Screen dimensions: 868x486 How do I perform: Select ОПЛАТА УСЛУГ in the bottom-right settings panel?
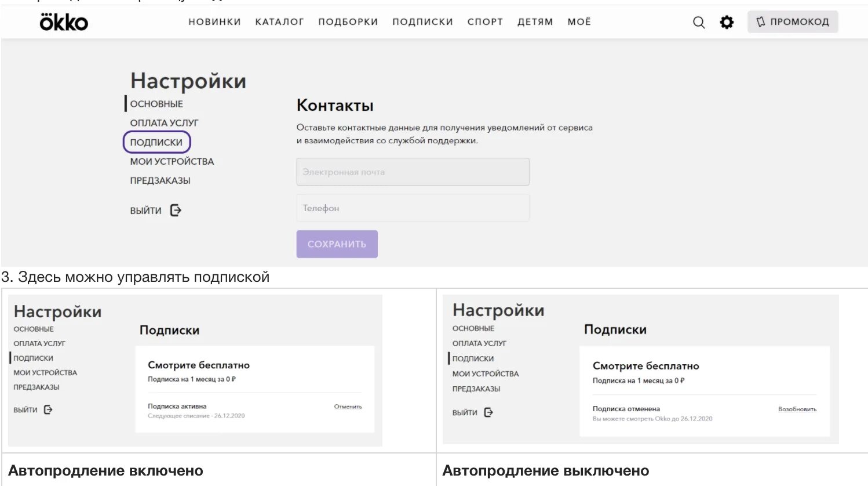pos(479,343)
